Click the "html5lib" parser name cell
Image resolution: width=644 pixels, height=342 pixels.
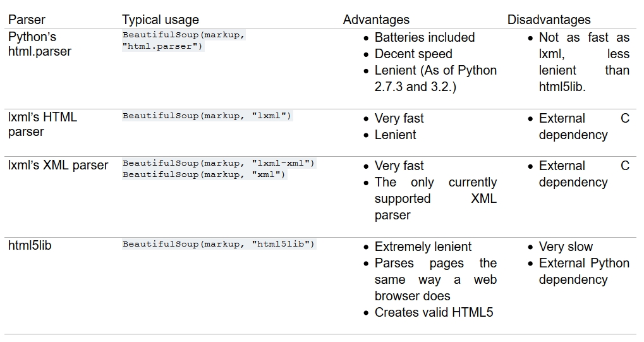pos(30,246)
